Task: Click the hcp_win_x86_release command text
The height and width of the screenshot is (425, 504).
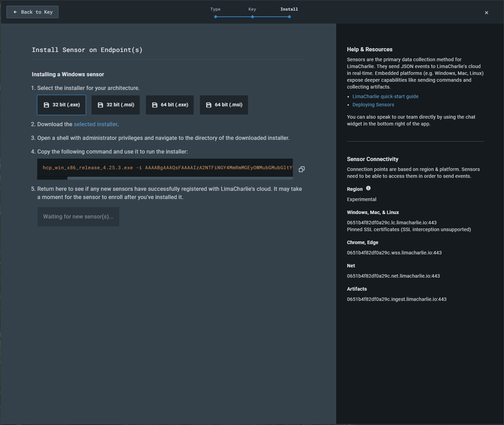Action: (168, 168)
